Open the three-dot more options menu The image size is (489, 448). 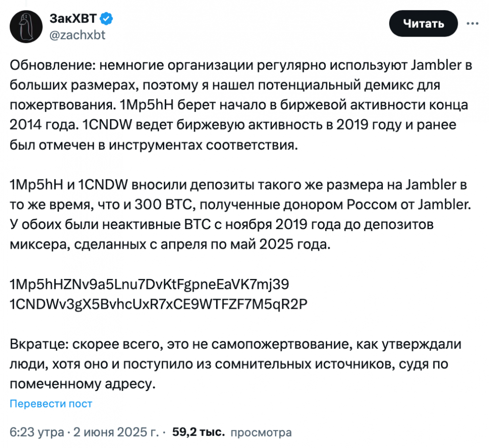click(472, 23)
